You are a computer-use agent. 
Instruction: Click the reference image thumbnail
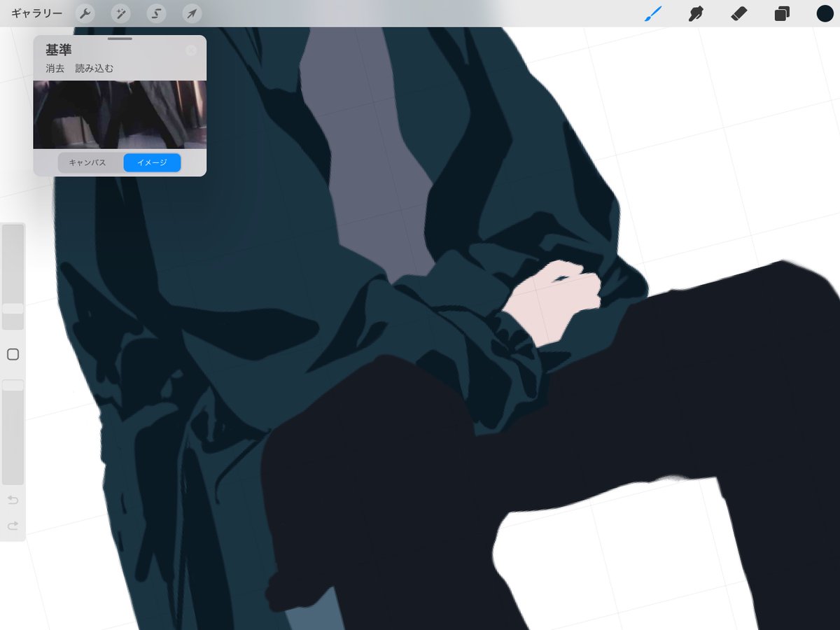tap(120, 114)
